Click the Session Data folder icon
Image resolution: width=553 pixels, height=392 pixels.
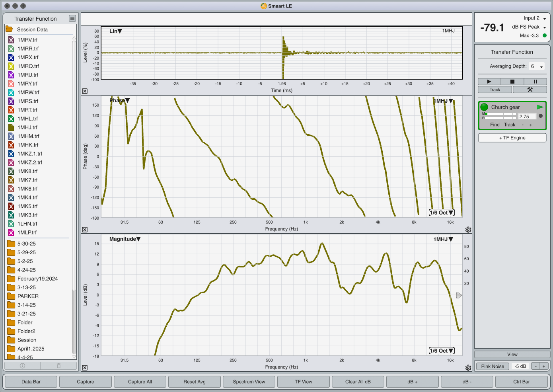coord(9,29)
